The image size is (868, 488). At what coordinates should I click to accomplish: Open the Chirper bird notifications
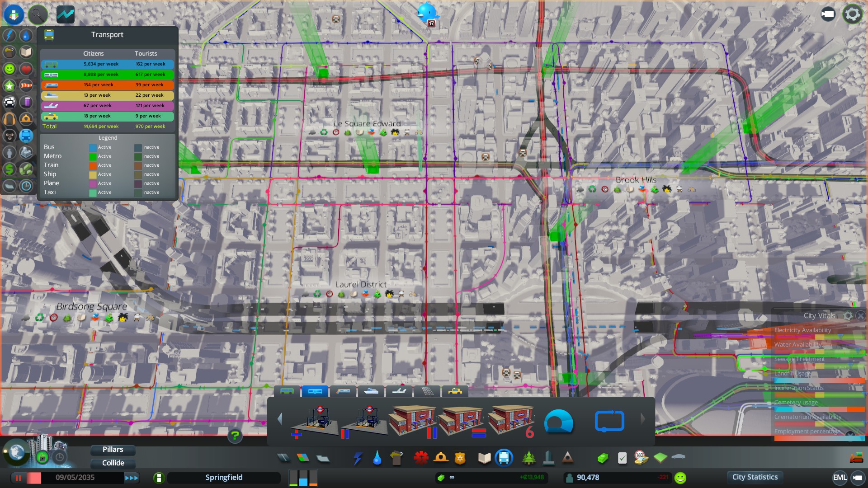point(427,13)
